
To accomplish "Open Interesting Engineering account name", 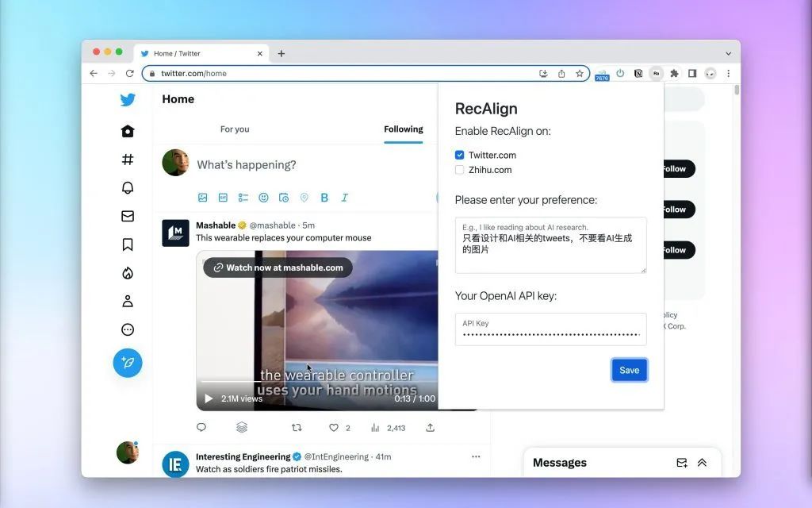I will 243,456.
